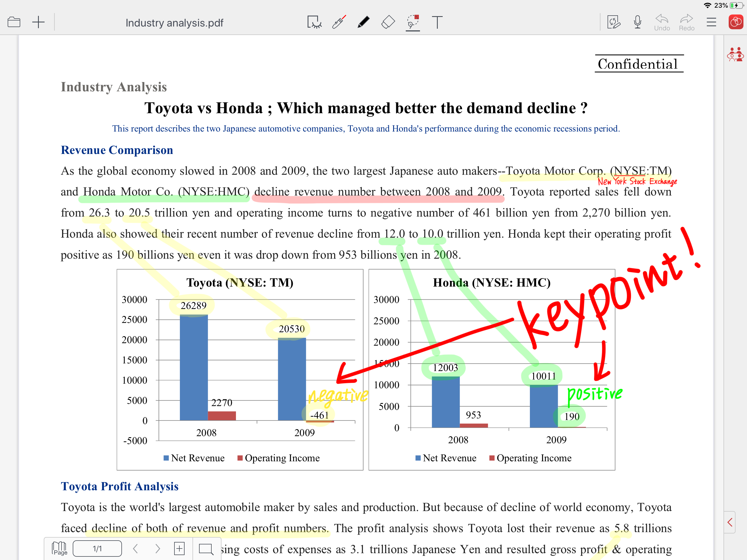The height and width of the screenshot is (560, 747).
Task: Add a new page with plus icon
Action: pos(39,22)
